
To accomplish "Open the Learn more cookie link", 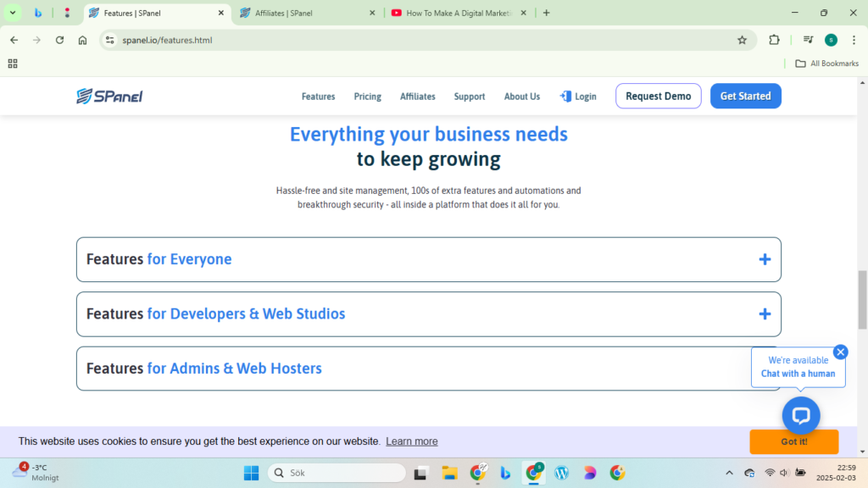I will click(412, 441).
